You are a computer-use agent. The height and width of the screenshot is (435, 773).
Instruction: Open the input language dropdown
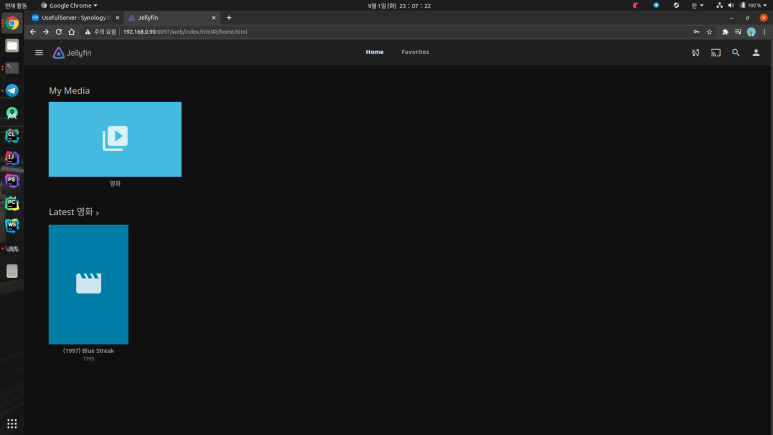point(697,5)
